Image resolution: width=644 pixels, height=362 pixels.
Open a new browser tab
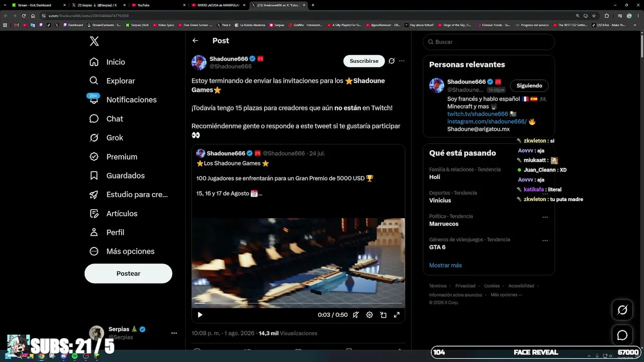[313, 5]
